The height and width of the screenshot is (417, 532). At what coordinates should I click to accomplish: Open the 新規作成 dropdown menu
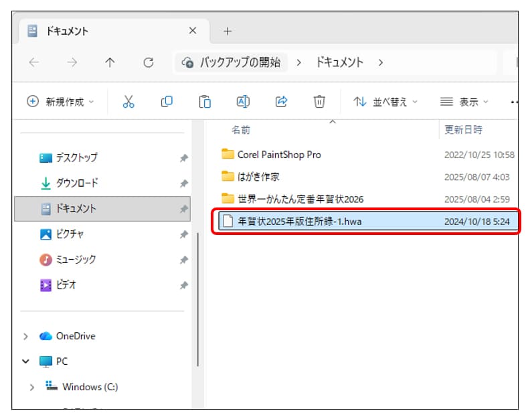click(x=60, y=102)
